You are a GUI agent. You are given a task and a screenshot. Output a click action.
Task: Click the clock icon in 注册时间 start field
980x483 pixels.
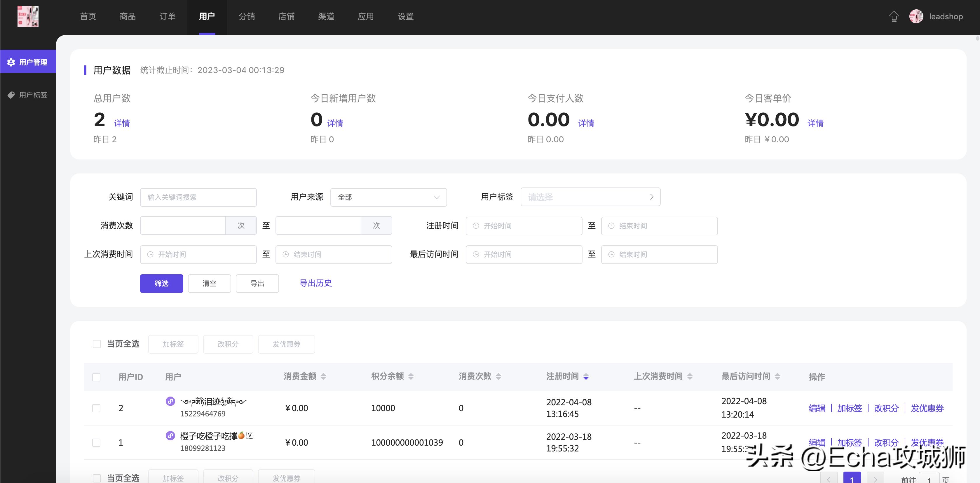(x=475, y=226)
